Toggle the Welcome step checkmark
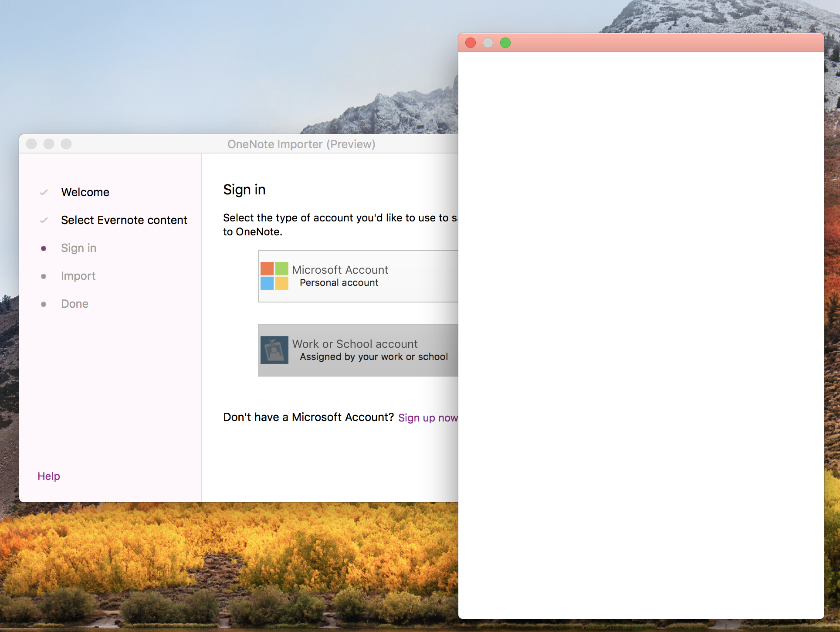840x632 pixels. click(x=43, y=192)
